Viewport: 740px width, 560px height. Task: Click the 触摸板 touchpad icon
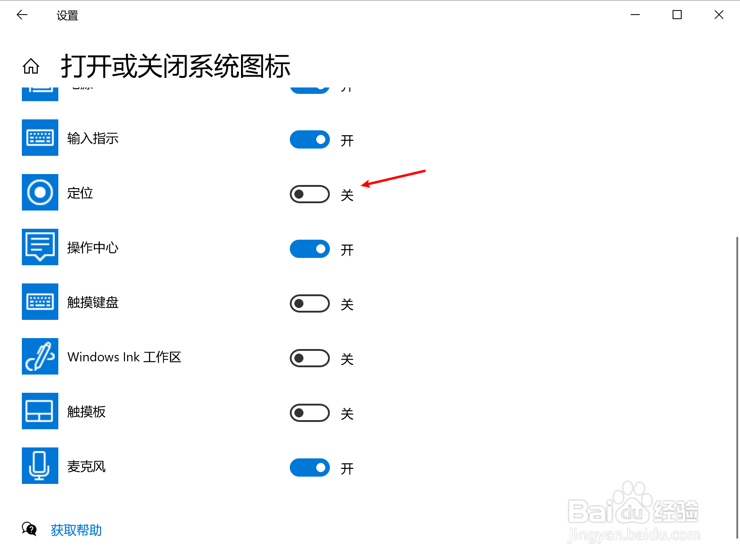point(40,411)
